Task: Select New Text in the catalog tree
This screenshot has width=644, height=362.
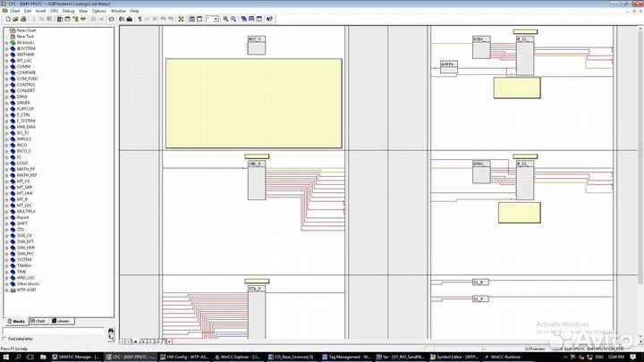Action: (x=26, y=36)
